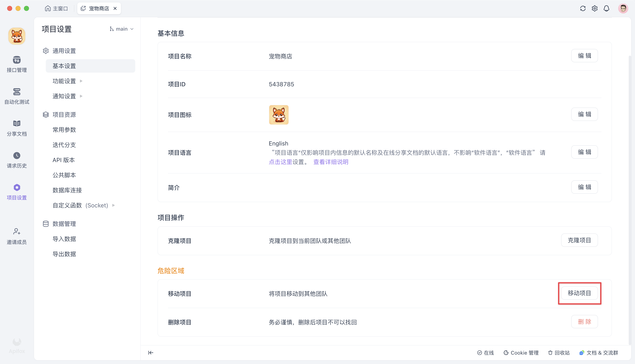Select 导出数据 in the settings menu
The image size is (635, 364).
point(64,254)
